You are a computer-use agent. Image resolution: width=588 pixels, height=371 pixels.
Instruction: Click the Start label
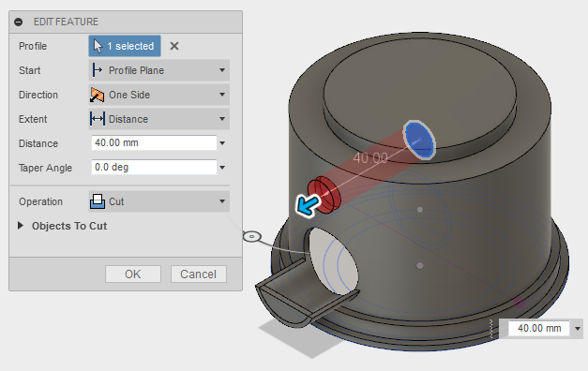point(30,70)
